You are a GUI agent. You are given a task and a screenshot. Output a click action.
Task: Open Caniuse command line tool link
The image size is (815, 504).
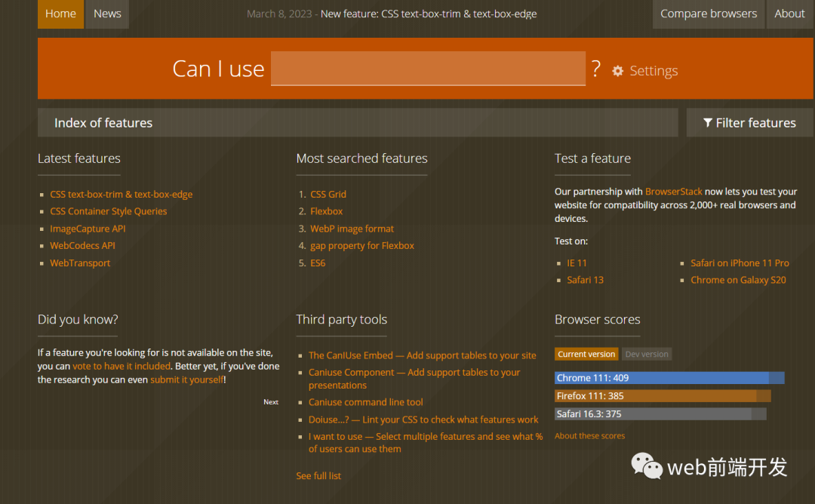click(x=365, y=402)
